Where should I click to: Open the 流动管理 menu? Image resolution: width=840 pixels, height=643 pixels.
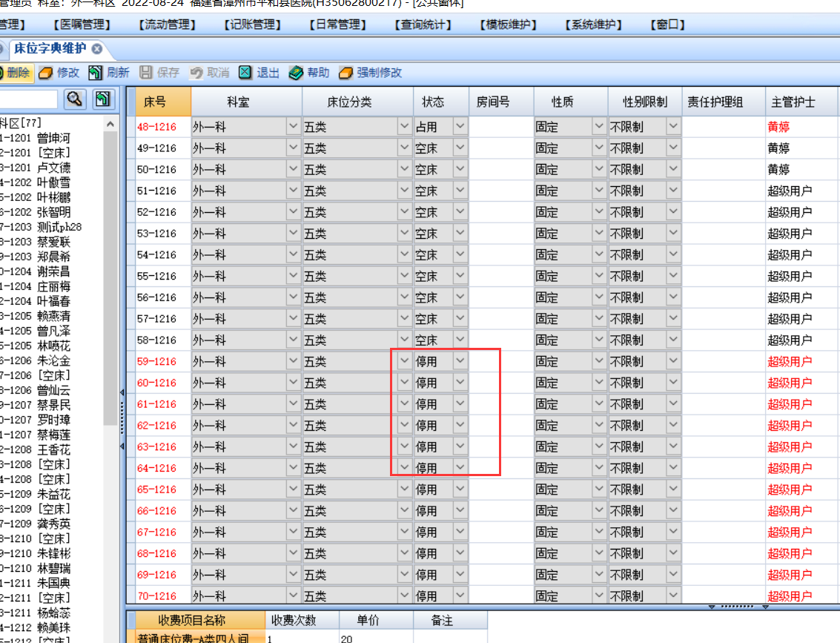click(167, 24)
